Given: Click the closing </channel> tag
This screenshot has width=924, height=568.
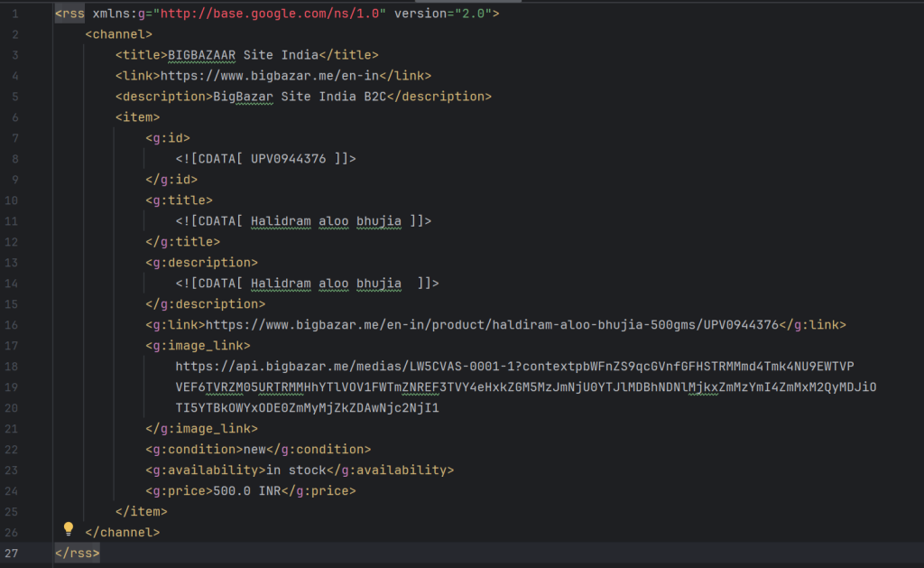Looking at the screenshot, I should 123,532.
